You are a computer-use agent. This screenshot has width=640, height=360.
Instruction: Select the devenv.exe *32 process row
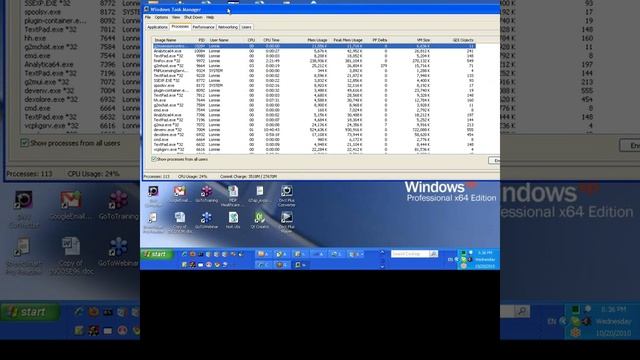click(x=314, y=130)
